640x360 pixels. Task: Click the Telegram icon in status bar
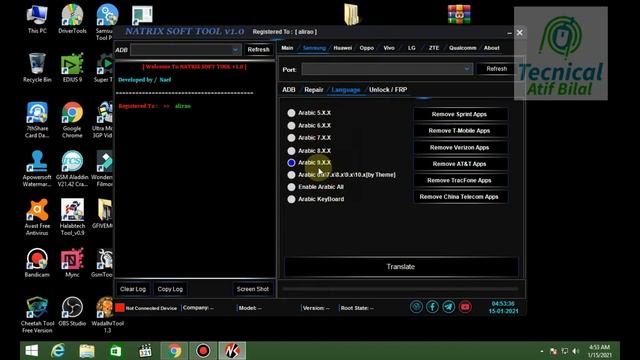coord(449,307)
